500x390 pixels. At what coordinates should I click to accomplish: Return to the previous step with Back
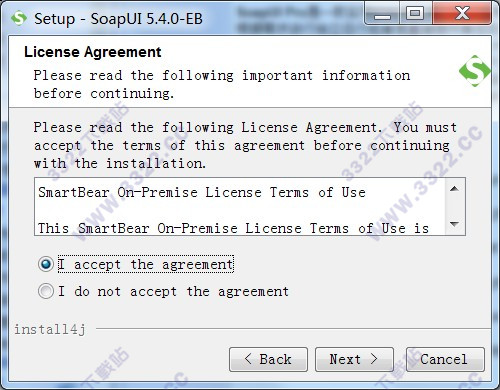268,359
